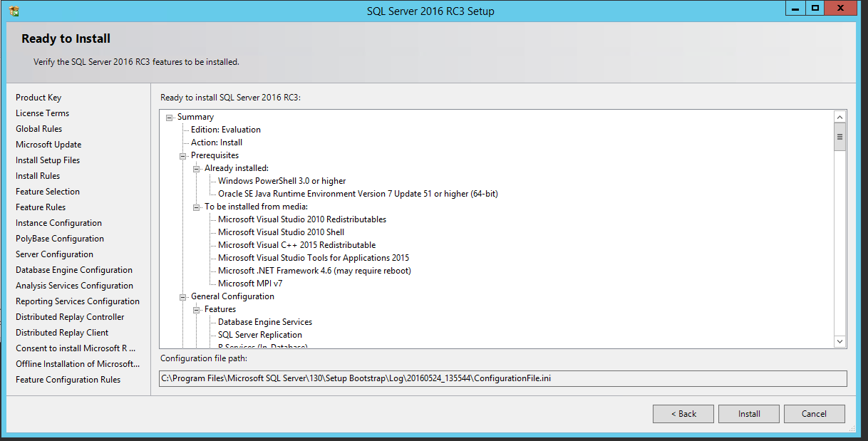Select the Edition: Evaluation row
Viewport: 868px width, 441px height.
[x=226, y=130]
